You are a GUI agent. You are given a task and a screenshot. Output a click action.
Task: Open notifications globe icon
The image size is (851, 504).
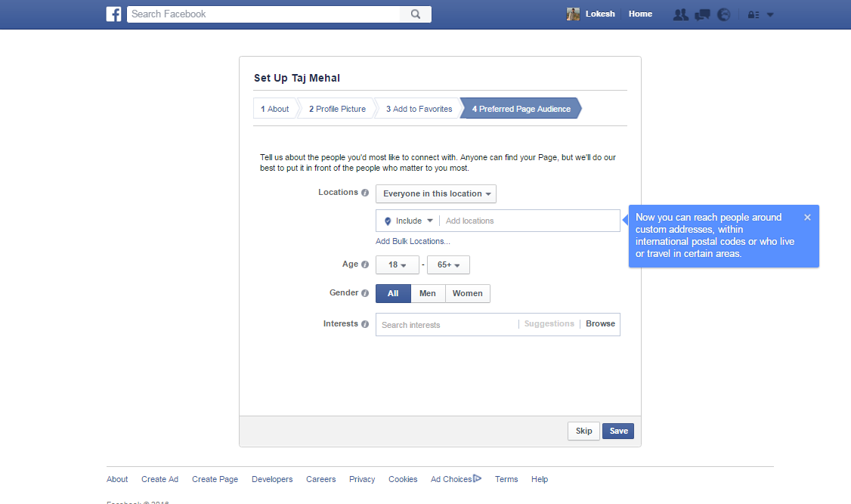coord(723,14)
